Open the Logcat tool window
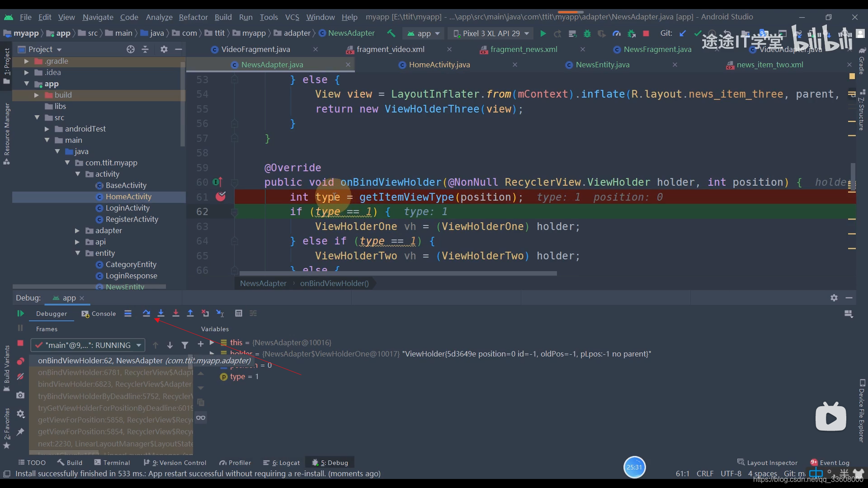Image resolution: width=868 pixels, height=488 pixels. 281,463
